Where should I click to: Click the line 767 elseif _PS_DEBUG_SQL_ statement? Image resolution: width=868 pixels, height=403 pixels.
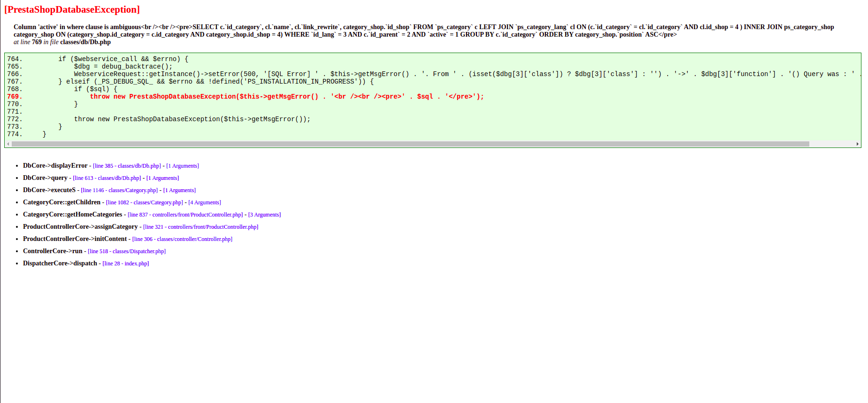click(216, 81)
